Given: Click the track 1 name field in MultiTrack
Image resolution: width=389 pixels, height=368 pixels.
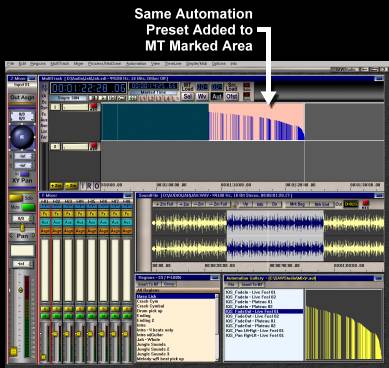Looking at the screenshot, I should [x=75, y=107].
